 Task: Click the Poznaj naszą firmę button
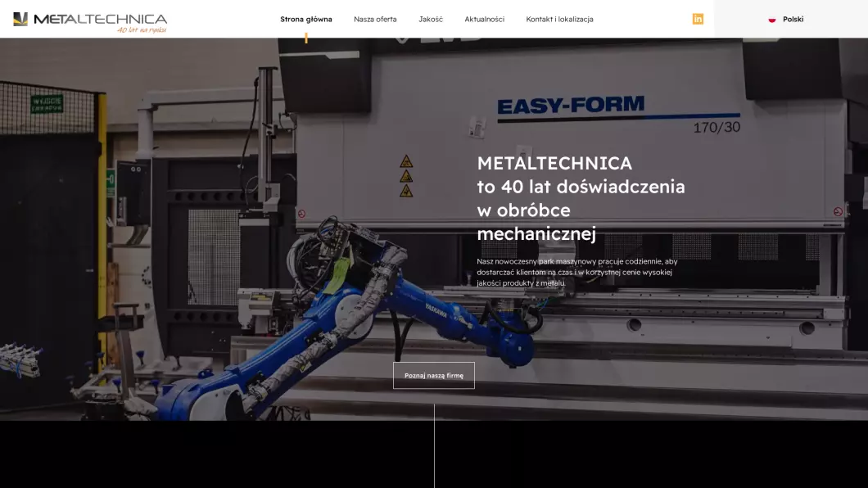[x=434, y=376]
